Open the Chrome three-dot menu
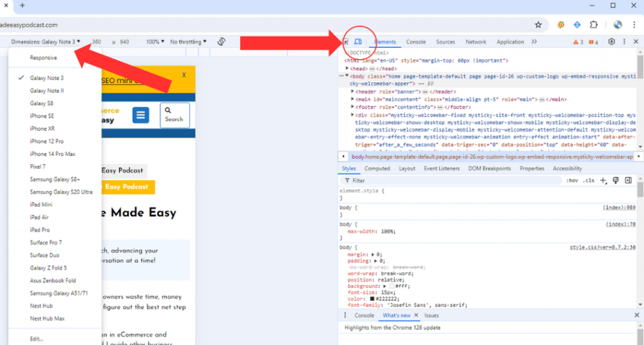 tap(634, 25)
